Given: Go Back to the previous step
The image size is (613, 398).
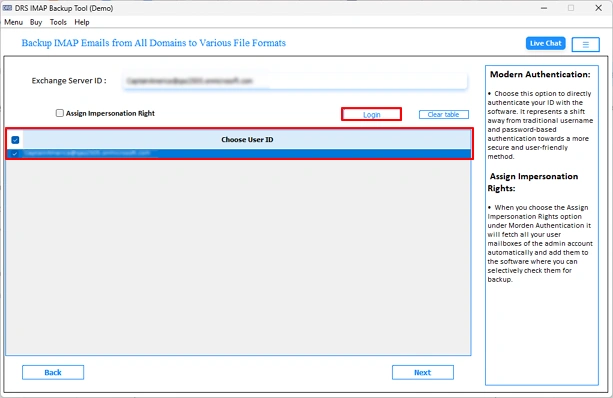Looking at the screenshot, I should click(x=53, y=373).
